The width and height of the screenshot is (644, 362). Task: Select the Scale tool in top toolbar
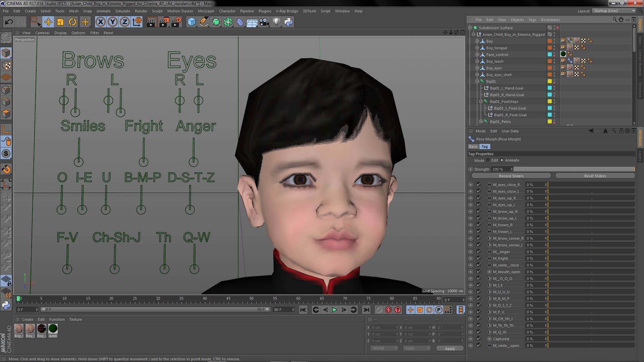coord(60,22)
